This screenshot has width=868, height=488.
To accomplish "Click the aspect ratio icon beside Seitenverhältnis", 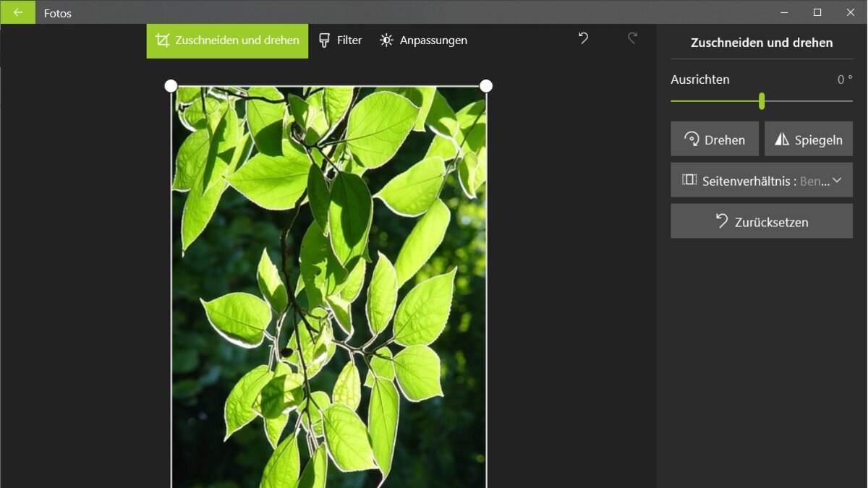I will pos(689,180).
